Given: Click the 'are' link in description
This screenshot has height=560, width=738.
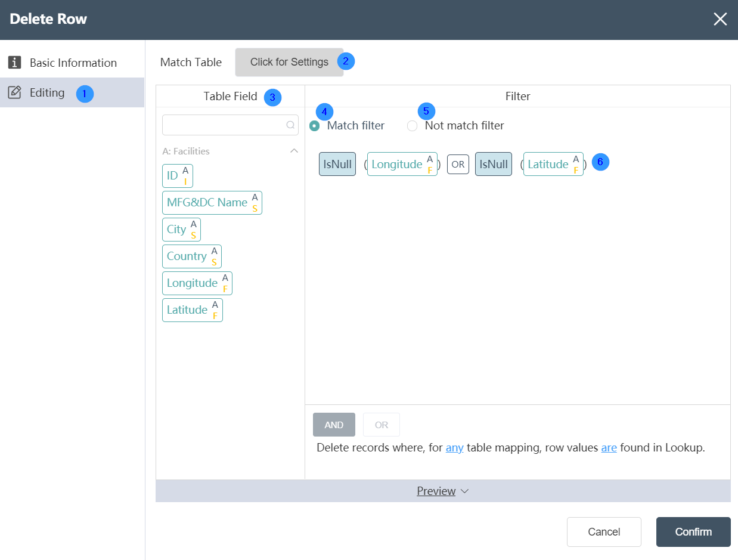Looking at the screenshot, I should 609,448.
